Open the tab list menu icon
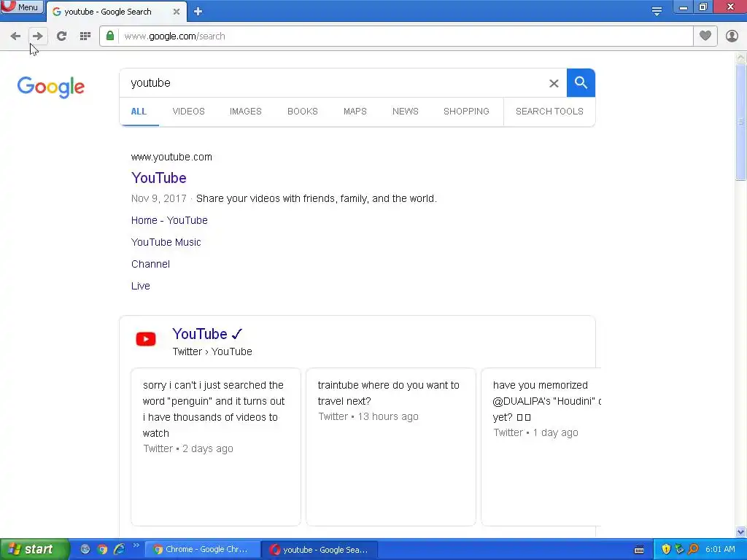Screen dimensions: 747x560 tap(657, 11)
